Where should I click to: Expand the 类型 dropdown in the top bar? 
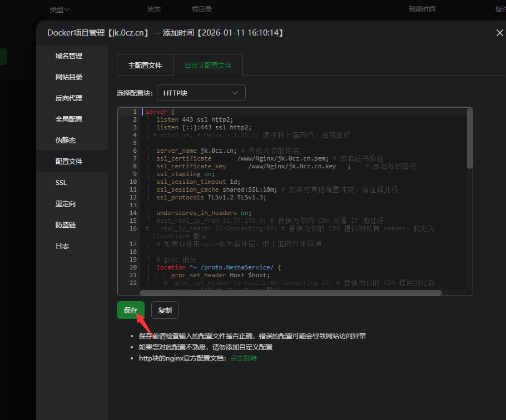[x=59, y=9]
